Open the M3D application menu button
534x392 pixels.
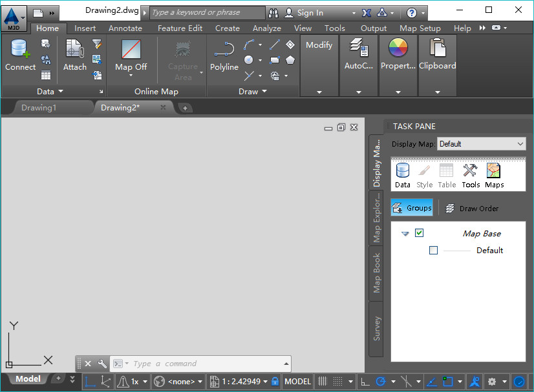(14, 18)
